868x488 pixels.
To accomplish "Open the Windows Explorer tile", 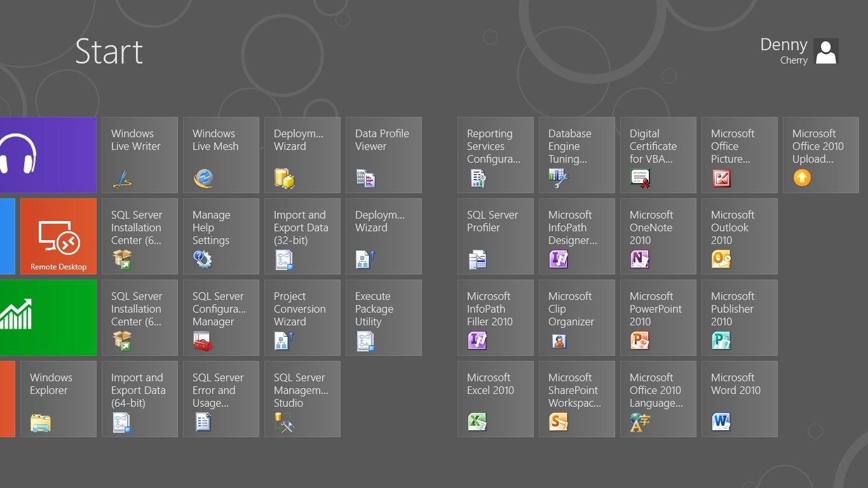I will (58, 399).
